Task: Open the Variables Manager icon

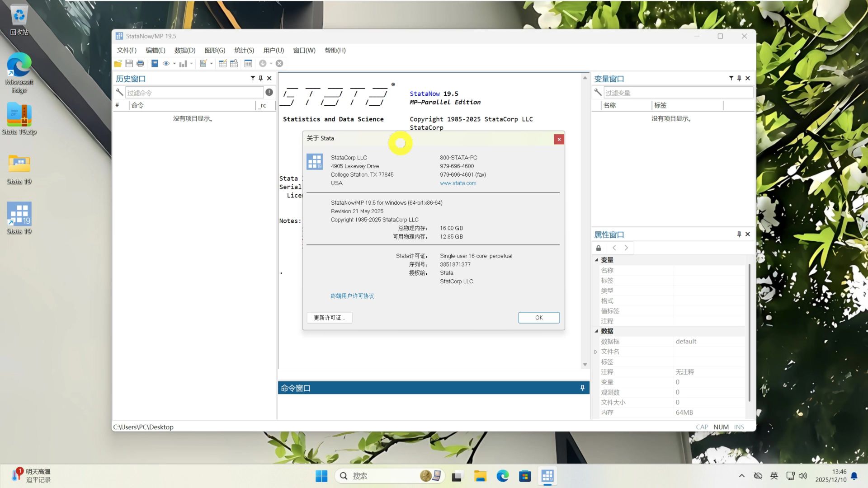Action: 248,64
